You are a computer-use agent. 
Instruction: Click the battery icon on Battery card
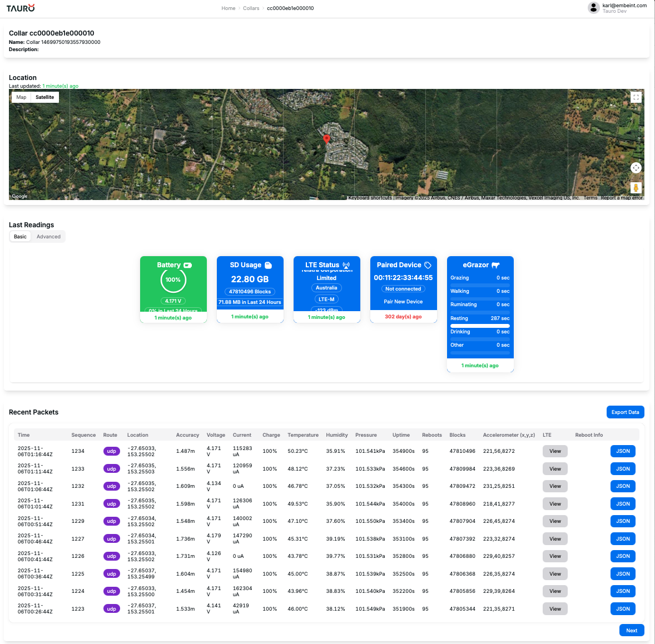[188, 265]
